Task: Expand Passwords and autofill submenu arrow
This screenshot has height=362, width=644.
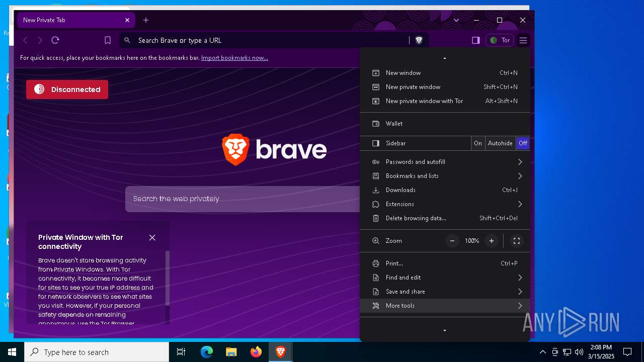Action: pos(520,162)
